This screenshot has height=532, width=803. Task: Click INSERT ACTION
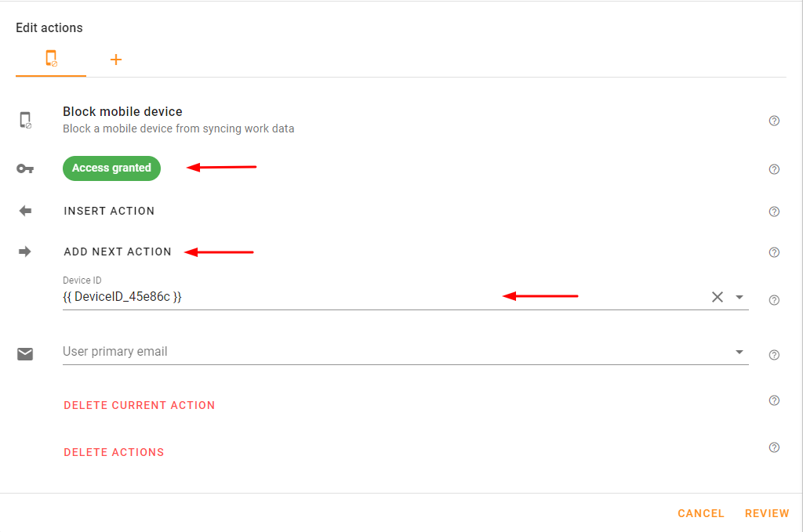pos(109,211)
